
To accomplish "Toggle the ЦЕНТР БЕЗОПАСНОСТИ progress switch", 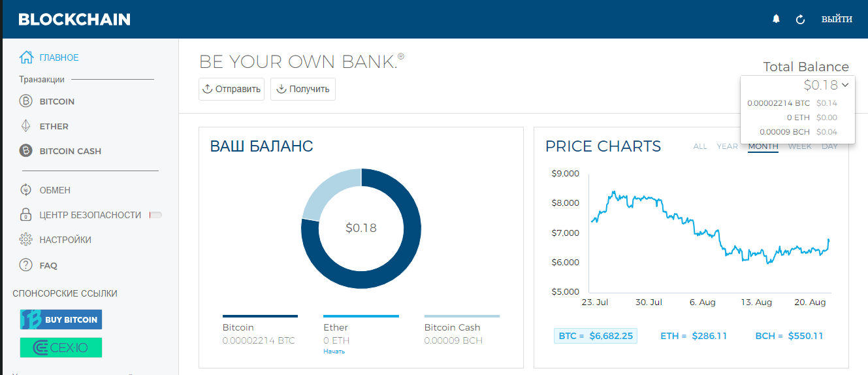I will [155, 215].
